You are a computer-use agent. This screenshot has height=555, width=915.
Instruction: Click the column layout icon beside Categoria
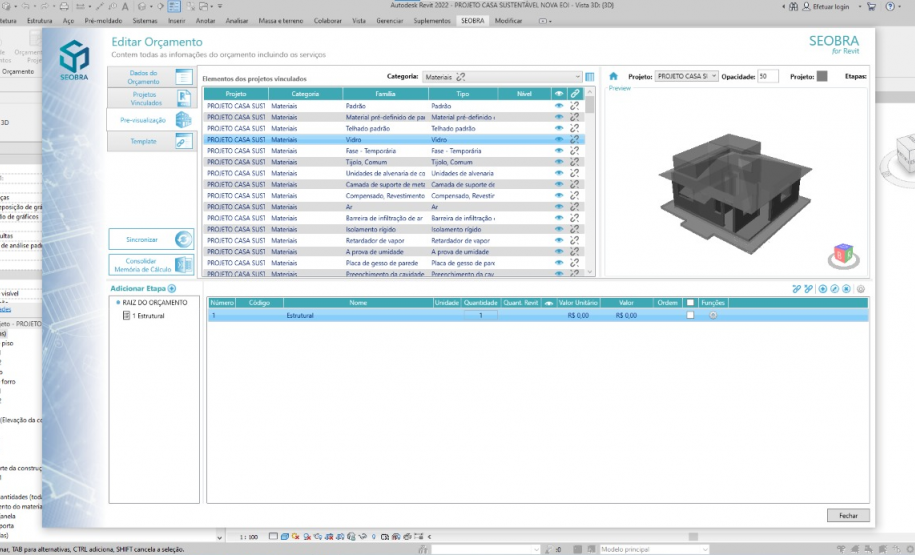tap(589, 76)
